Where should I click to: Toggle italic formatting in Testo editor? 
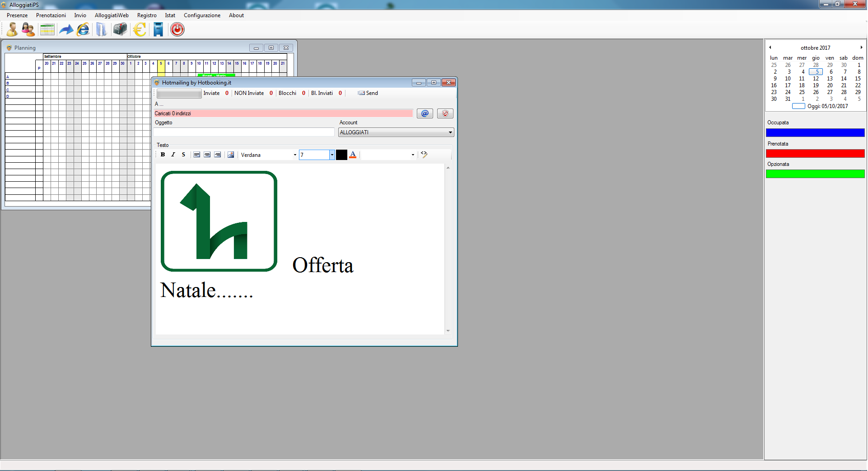(x=173, y=155)
